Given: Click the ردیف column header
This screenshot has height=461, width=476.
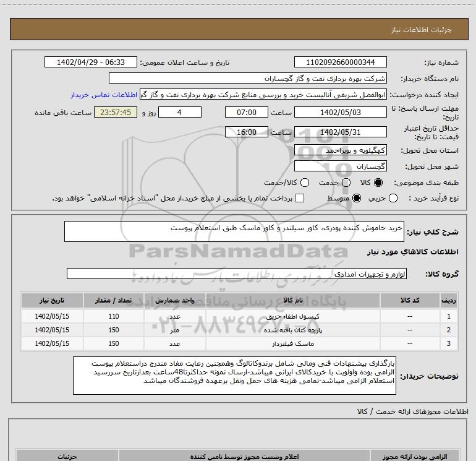Looking at the screenshot, I should (449, 300).
